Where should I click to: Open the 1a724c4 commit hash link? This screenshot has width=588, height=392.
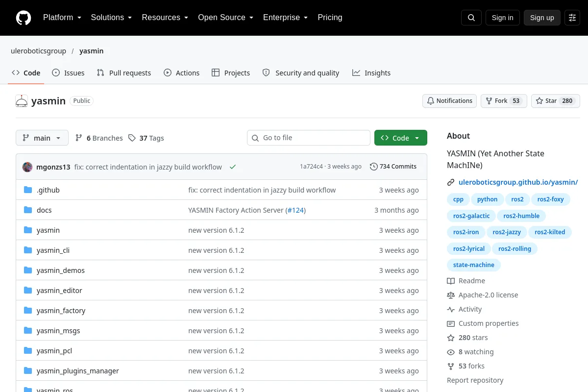[311, 167]
